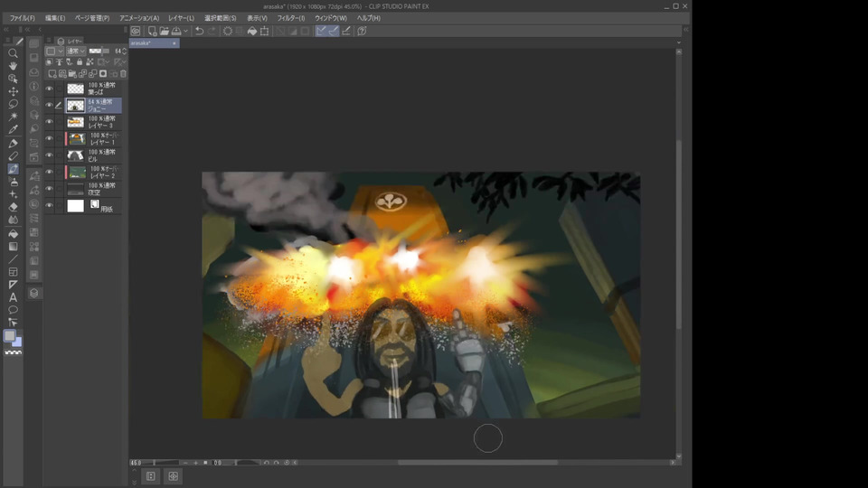Select the Text tool

click(x=13, y=297)
